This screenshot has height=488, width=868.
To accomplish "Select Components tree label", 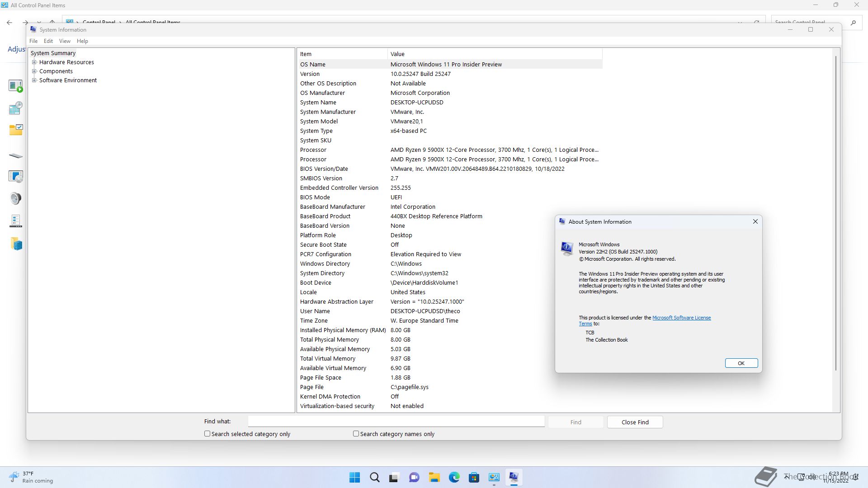I will pyautogui.click(x=56, y=71).
